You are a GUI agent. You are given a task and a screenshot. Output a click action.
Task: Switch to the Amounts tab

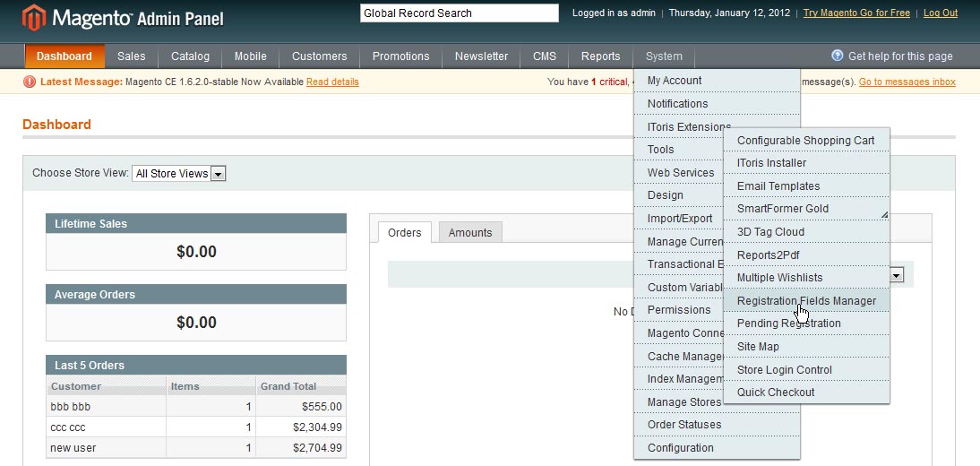[x=470, y=232]
